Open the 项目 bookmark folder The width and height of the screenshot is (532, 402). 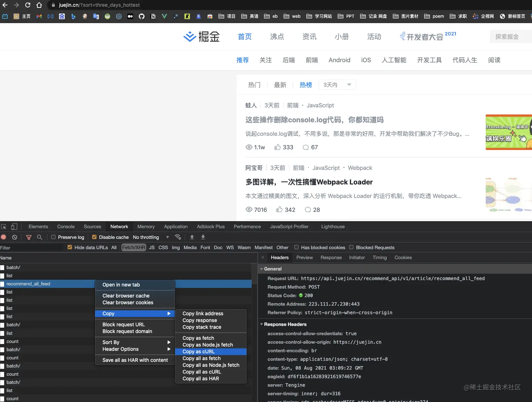point(227,16)
